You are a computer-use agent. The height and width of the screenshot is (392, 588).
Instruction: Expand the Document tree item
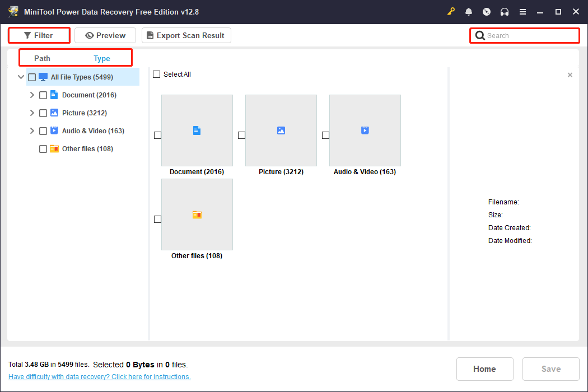coord(32,95)
